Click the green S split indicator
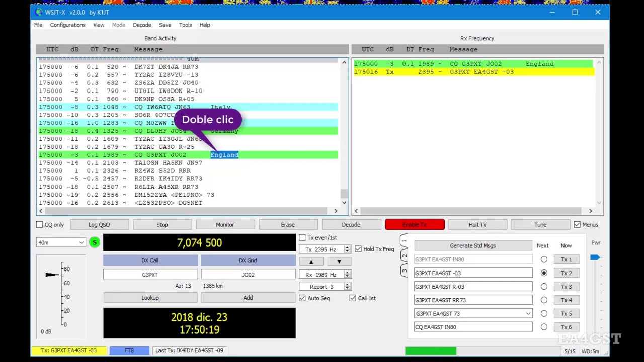The image size is (644, 362). tap(94, 242)
